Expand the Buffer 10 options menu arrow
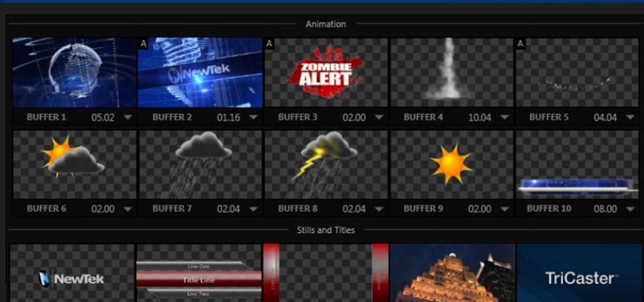The width and height of the screenshot is (644, 302). 630,209
